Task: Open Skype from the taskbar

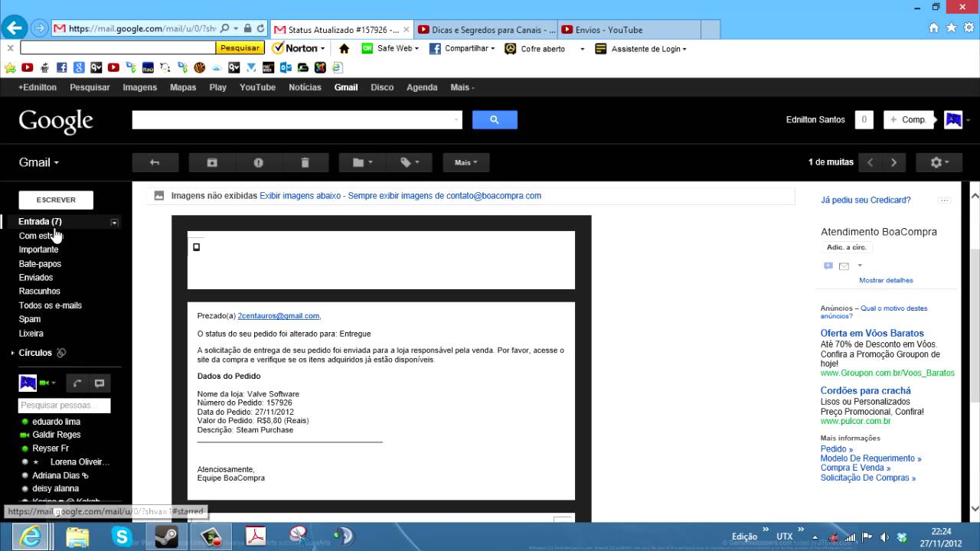Action: point(122,536)
